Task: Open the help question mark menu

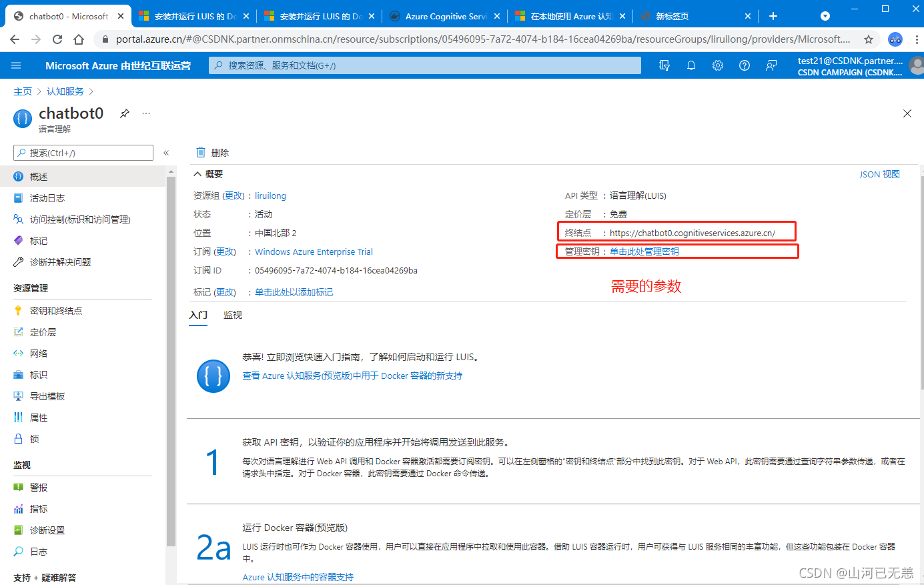Action: click(x=745, y=65)
